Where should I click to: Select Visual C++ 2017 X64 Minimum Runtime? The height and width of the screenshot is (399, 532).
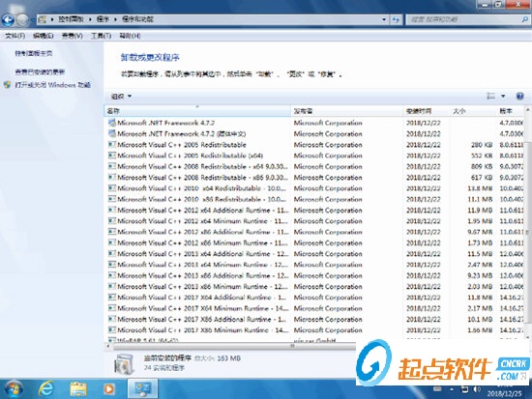tap(314, 308)
